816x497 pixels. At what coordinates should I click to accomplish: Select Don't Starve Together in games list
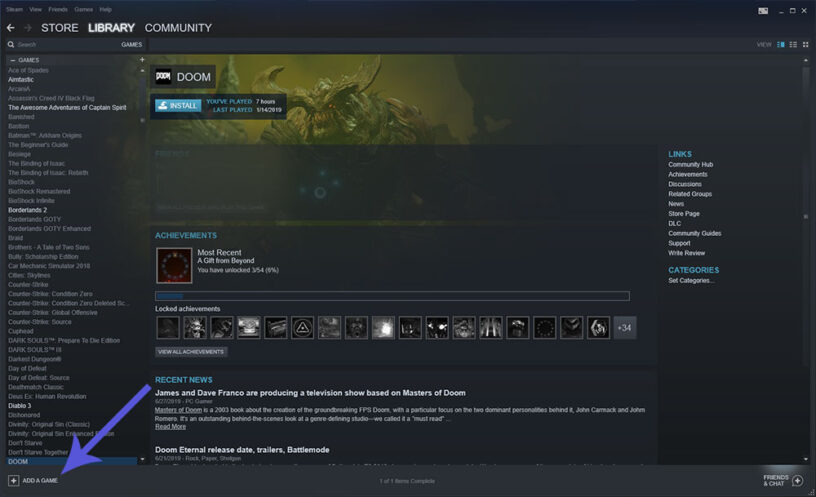pos(38,453)
